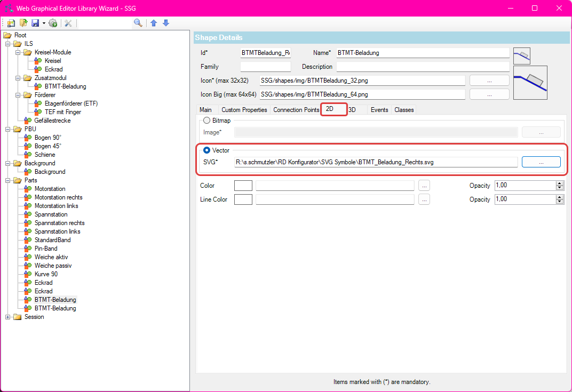The height and width of the screenshot is (392, 572).
Task: Select Eckrad under Kreisel-Module
Action: point(53,69)
